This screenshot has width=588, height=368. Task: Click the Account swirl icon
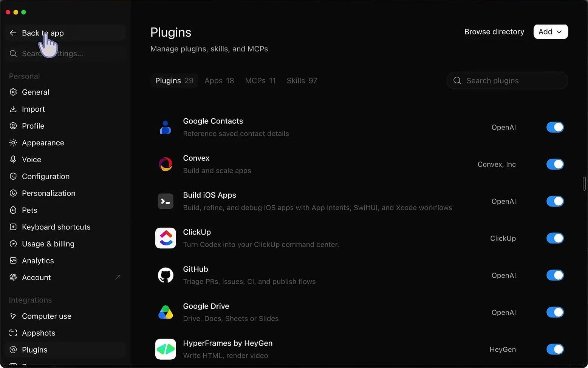(x=13, y=277)
